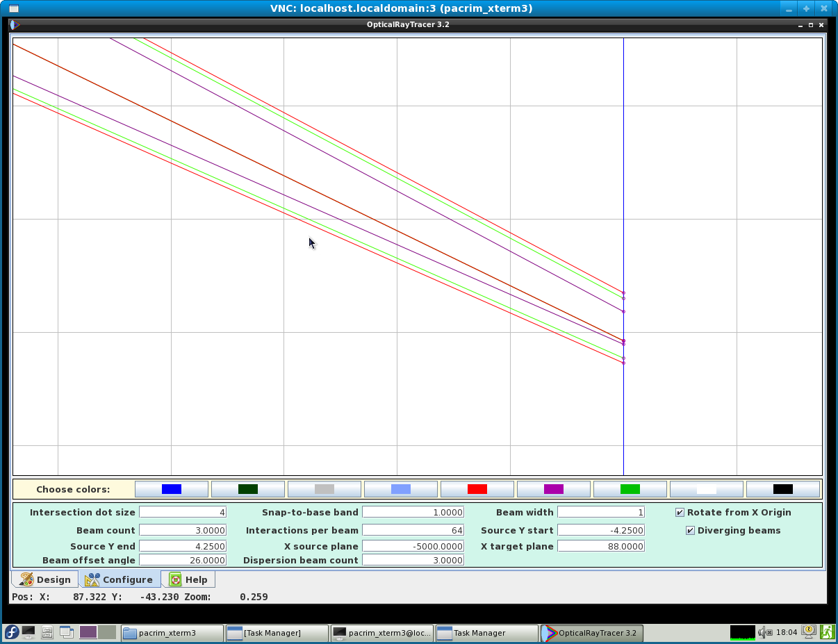Open the file manager launcher icon
The image size is (838, 644).
(47, 632)
